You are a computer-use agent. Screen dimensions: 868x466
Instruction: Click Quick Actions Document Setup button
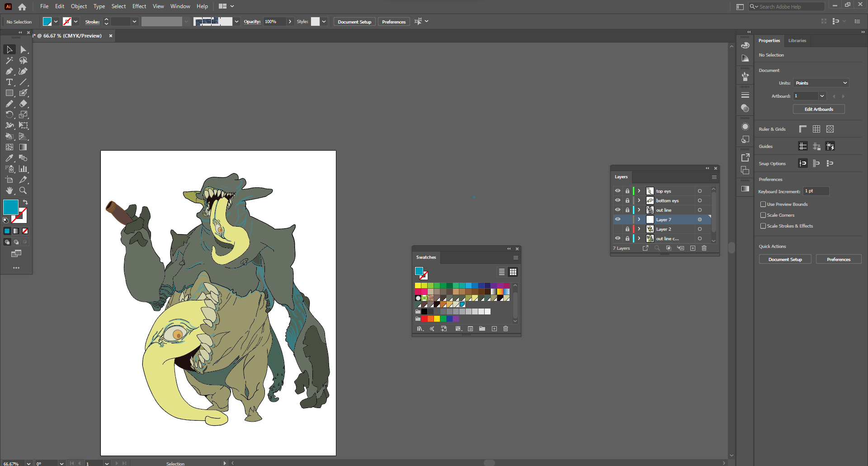pyautogui.click(x=785, y=259)
